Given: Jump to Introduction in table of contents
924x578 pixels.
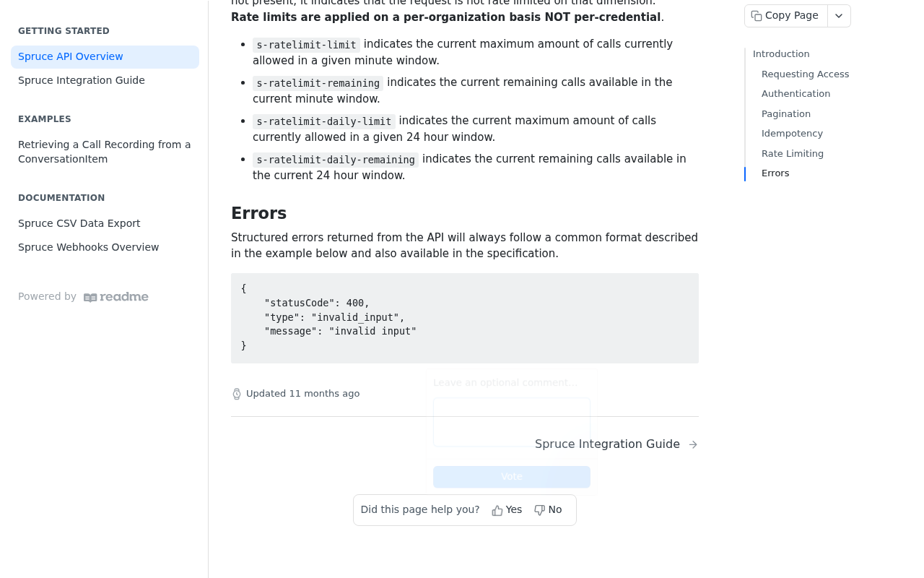Looking at the screenshot, I should 781,54.
